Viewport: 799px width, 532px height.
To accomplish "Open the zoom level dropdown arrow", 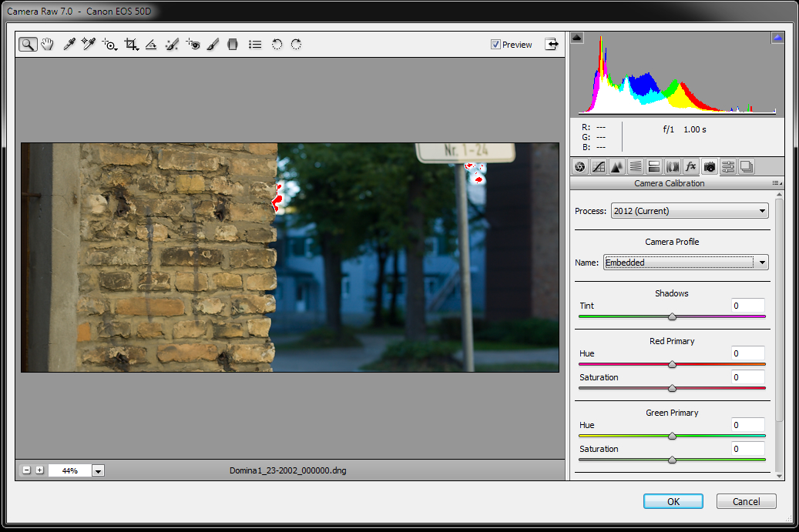I will [x=98, y=470].
